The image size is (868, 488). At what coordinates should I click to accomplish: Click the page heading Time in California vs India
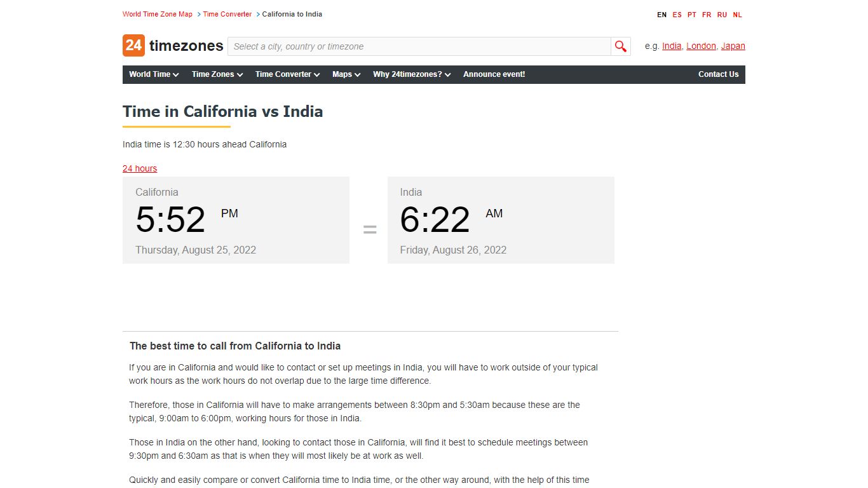click(x=223, y=111)
